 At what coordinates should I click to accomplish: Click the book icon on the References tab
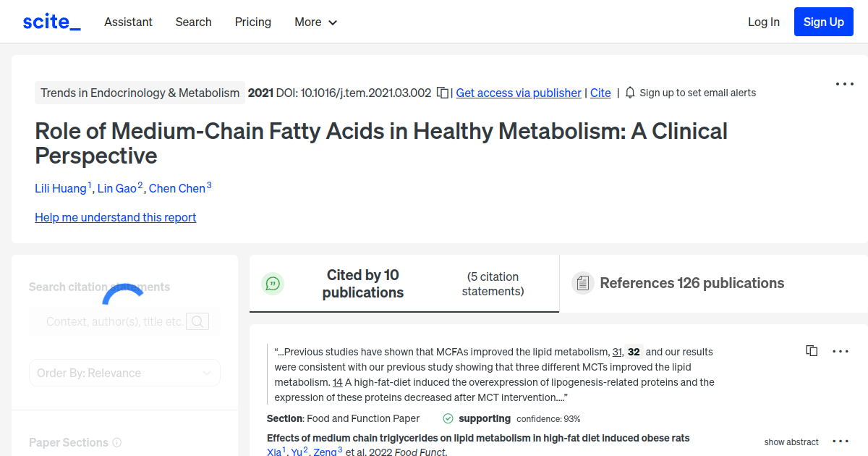pyautogui.click(x=582, y=283)
